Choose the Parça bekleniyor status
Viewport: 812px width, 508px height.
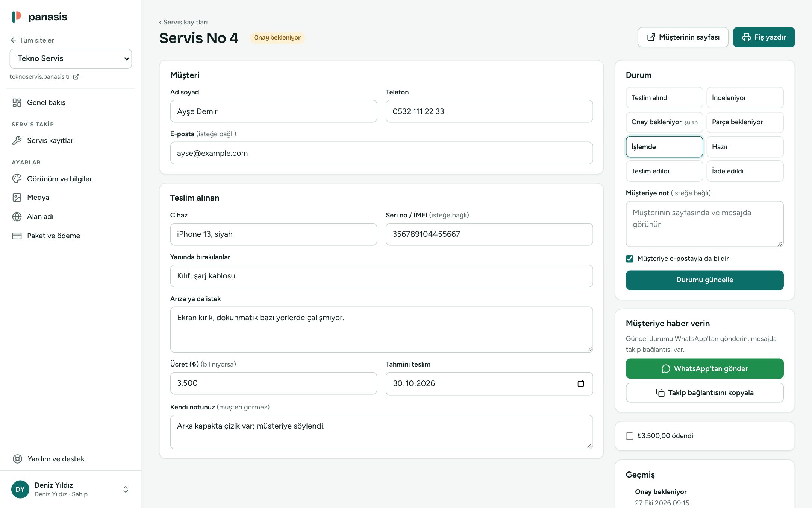tap(745, 122)
